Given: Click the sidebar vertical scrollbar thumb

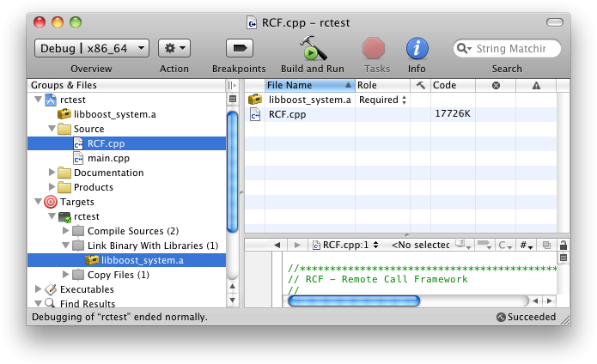Looking at the screenshot, I should click(232, 171).
